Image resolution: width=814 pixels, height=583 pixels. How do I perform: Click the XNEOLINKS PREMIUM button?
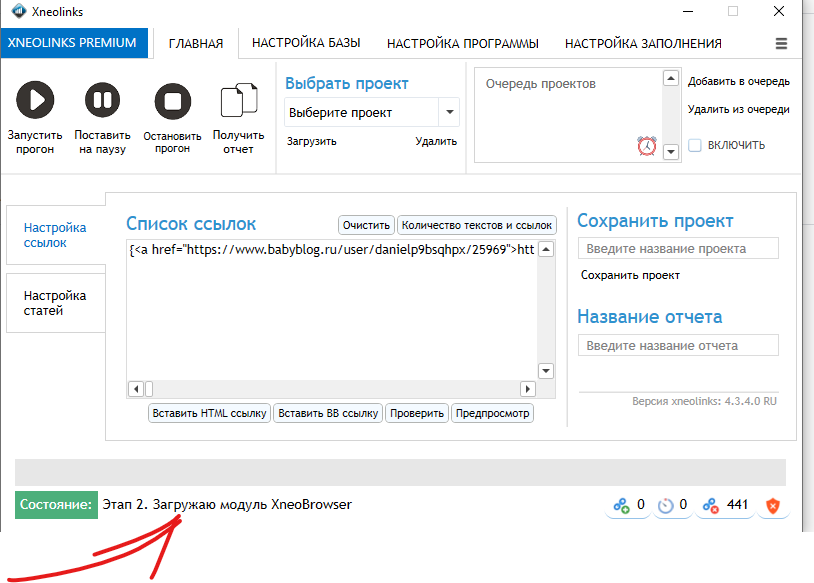point(74,43)
